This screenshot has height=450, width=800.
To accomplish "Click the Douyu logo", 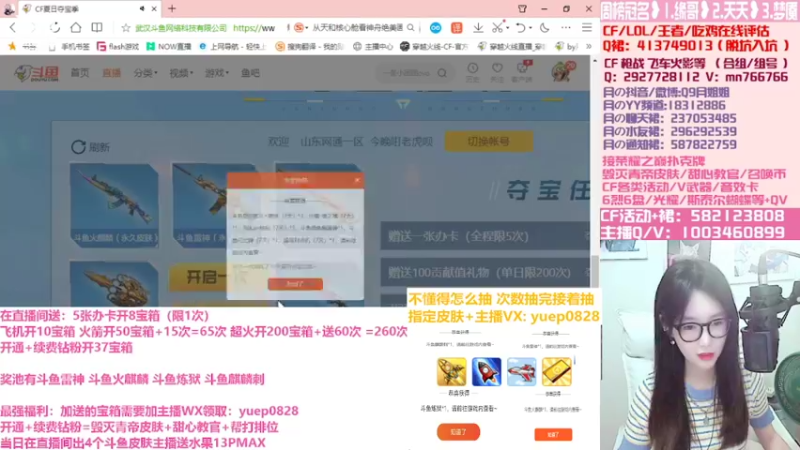I will [36, 73].
